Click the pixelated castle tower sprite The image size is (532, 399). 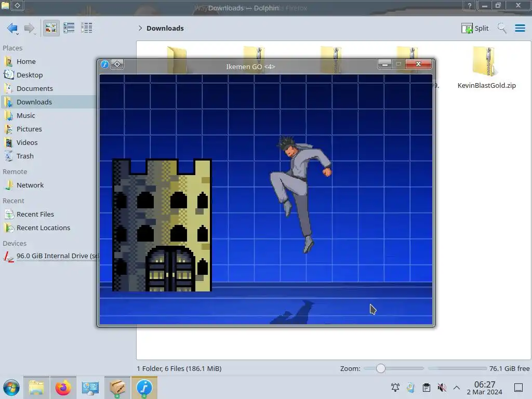click(162, 225)
